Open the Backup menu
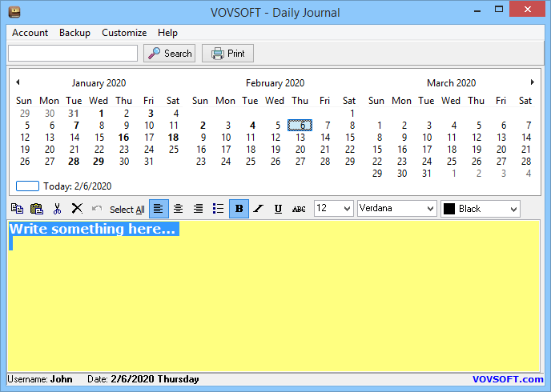Screen dimensions: 551x392 (74, 33)
